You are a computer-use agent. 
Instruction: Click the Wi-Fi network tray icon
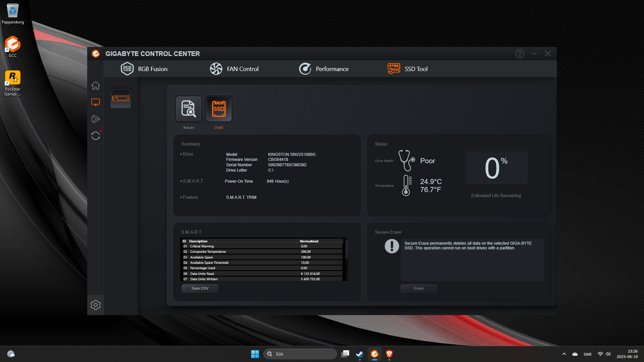point(600,354)
